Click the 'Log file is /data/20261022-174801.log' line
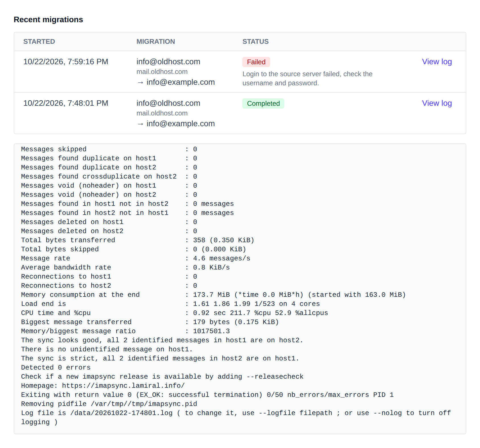The height and width of the screenshot is (448, 480). coord(236,418)
